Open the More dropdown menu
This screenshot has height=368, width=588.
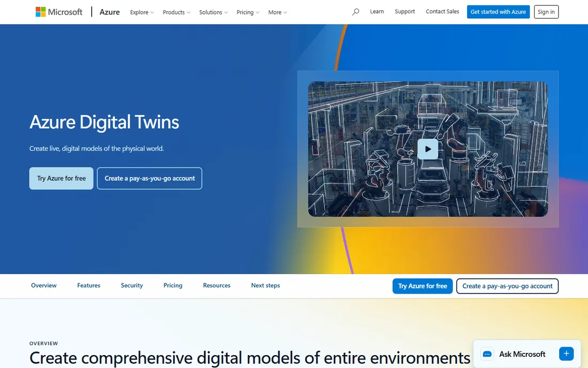click(277, 12)
